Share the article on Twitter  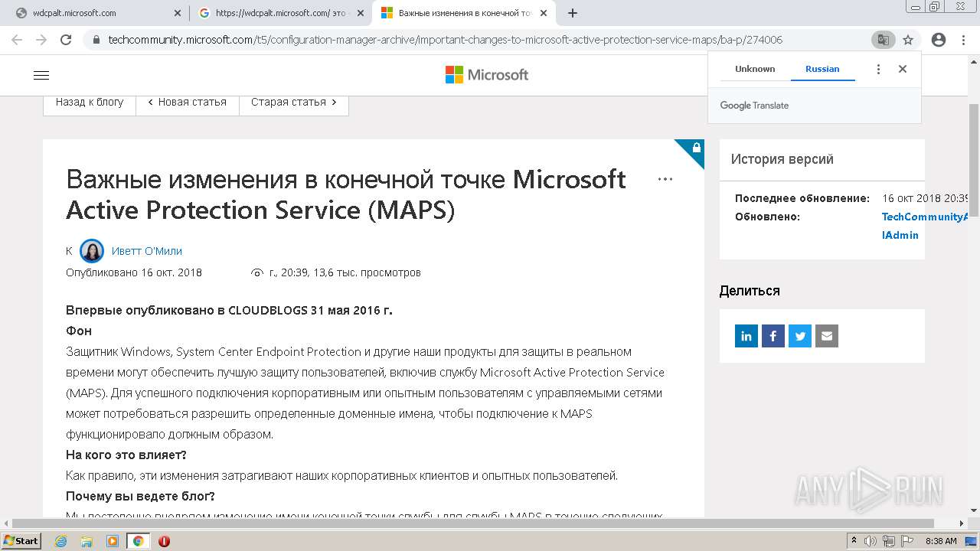pyautogui.click(x=800, y=336)
